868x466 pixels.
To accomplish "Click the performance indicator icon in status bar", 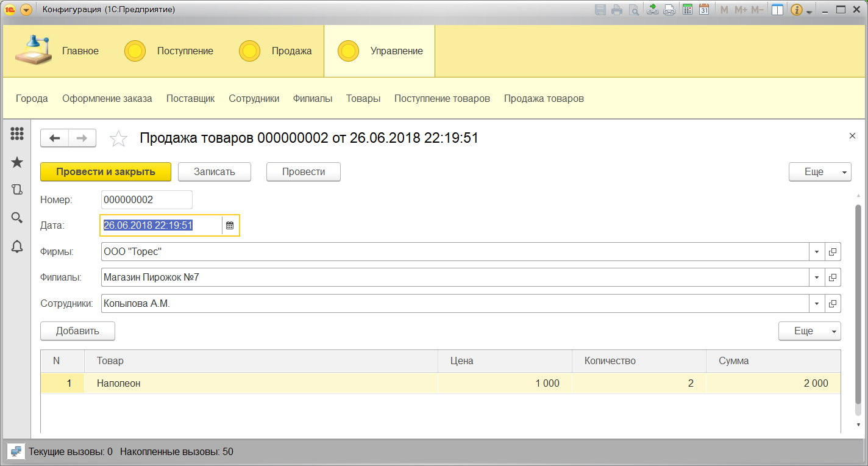I will (16, 452).
